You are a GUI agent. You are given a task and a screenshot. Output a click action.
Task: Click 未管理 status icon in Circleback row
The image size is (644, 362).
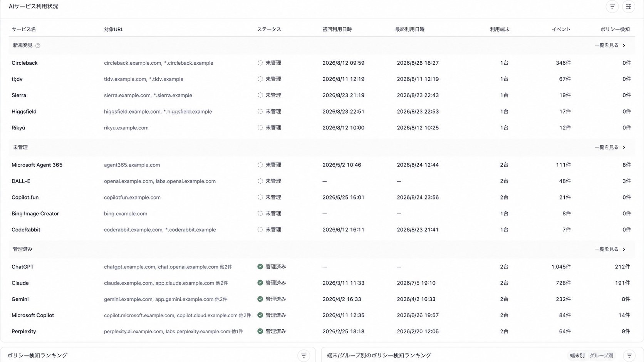click(260, 63)
